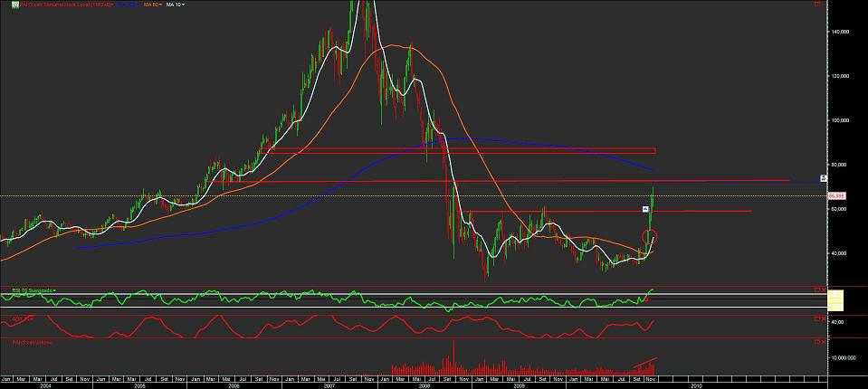Open the RSI 10 Suavizado indicator menu
Screen dimensions: 868x389
(34, 290)
